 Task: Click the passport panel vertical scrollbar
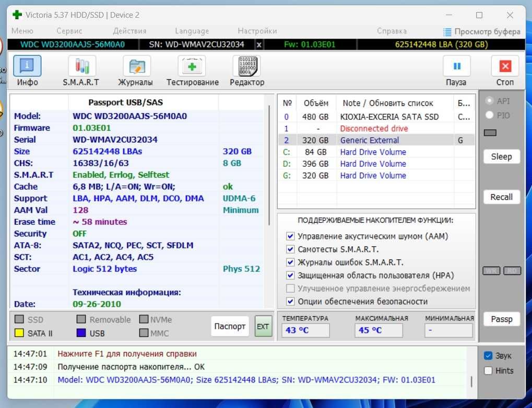[269, 165]
